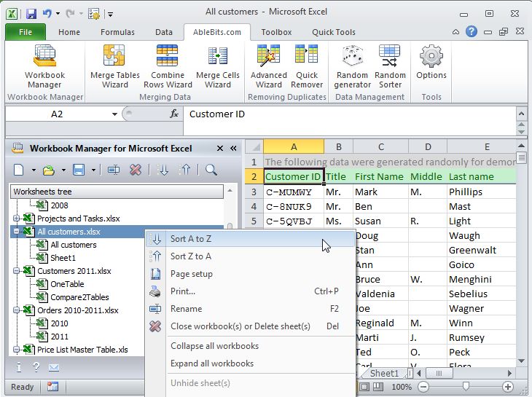Click the info icon at panel bottom
The height and width of the screenshot is (397, 532).
19,367
